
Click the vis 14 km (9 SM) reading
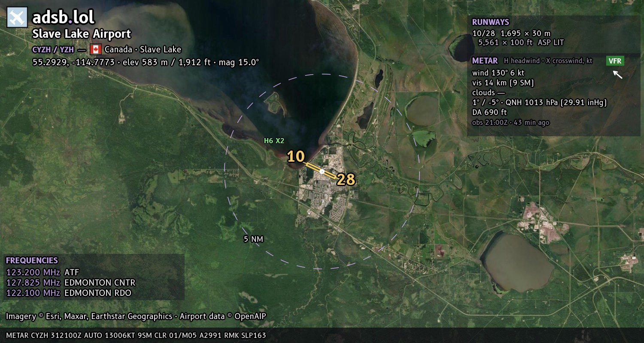pyautogui.click(x=503, y=83)
